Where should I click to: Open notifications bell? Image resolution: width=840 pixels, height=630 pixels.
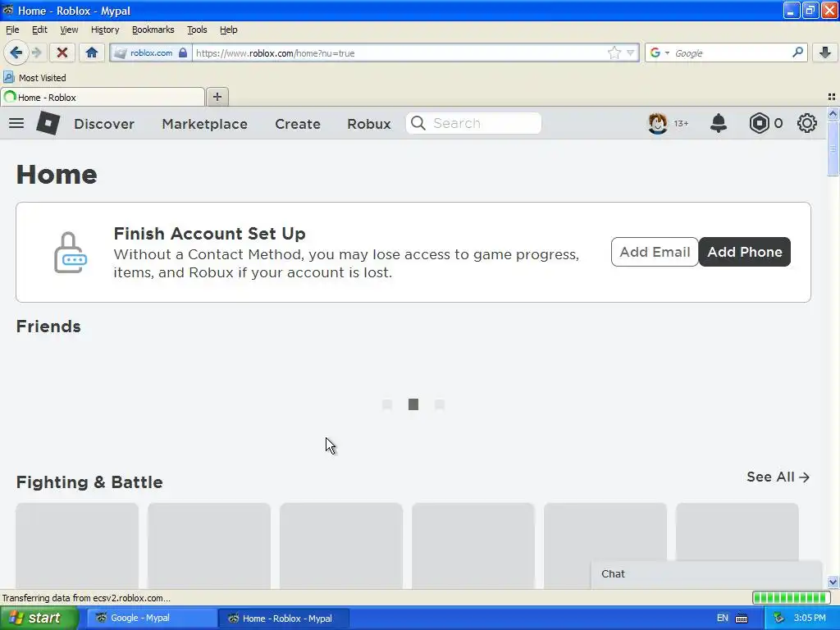(x=719, y=123)
